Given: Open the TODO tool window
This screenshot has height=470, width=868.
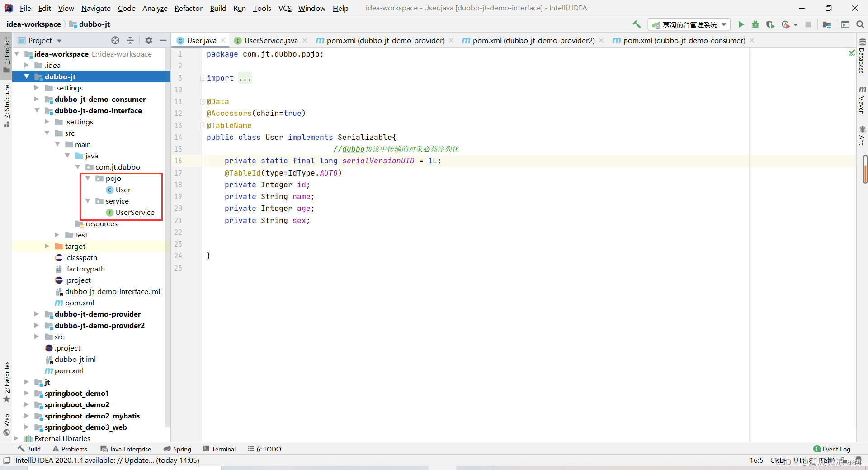Looking at the screenshot, I should click(264, 449).
